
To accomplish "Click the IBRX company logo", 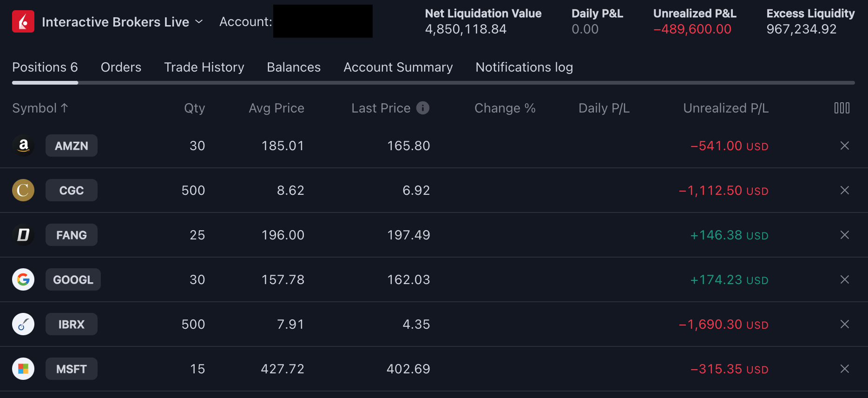I will coord(23,324).
